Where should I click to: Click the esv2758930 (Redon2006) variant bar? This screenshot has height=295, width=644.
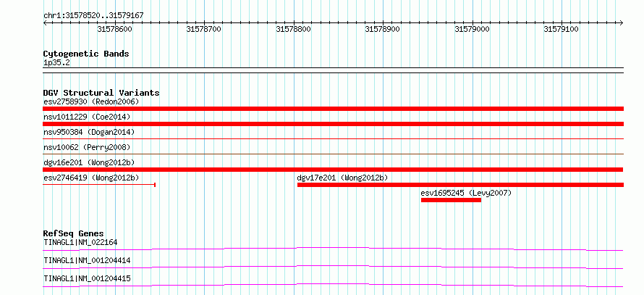[x=333, y=109]
